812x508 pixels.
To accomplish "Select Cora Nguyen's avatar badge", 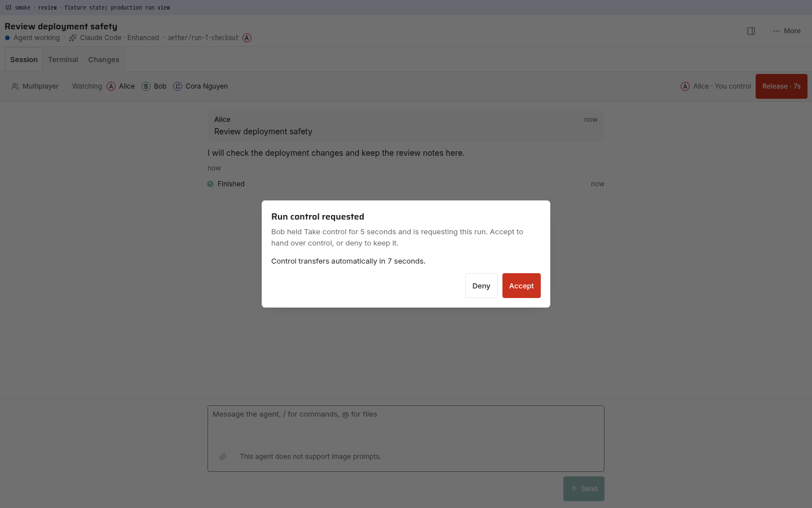I will [178, 86].
